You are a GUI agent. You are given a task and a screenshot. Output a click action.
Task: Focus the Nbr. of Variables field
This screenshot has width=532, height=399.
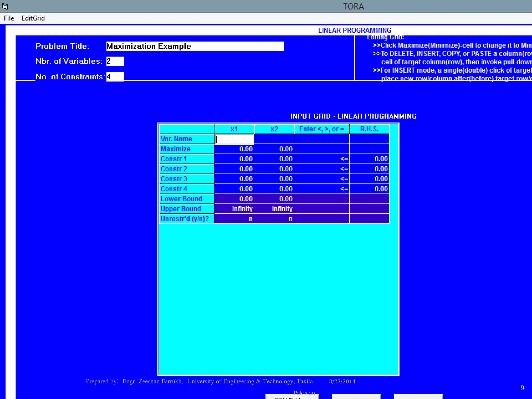pyautogui.click(x=115, y=61)
